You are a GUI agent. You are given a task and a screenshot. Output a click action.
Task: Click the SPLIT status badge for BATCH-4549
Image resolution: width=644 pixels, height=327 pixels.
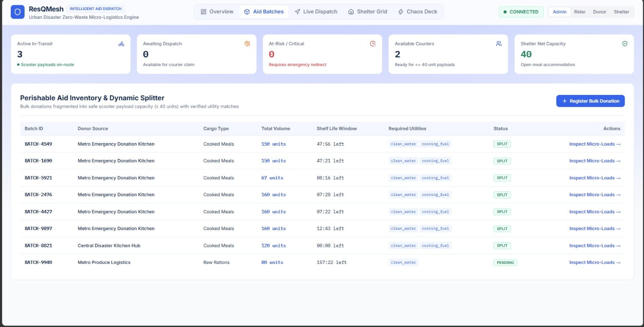(x=502, y=144)
